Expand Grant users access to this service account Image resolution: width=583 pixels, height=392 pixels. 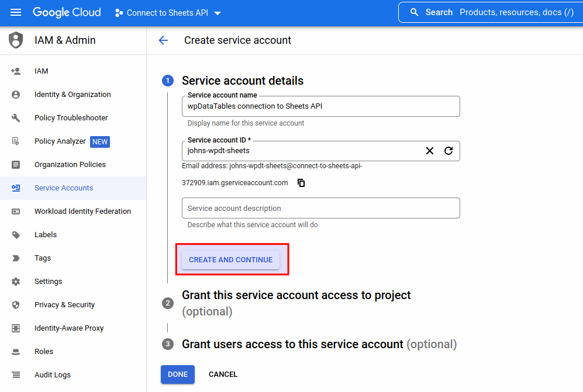pyautogui.click(x=319, y=345)
